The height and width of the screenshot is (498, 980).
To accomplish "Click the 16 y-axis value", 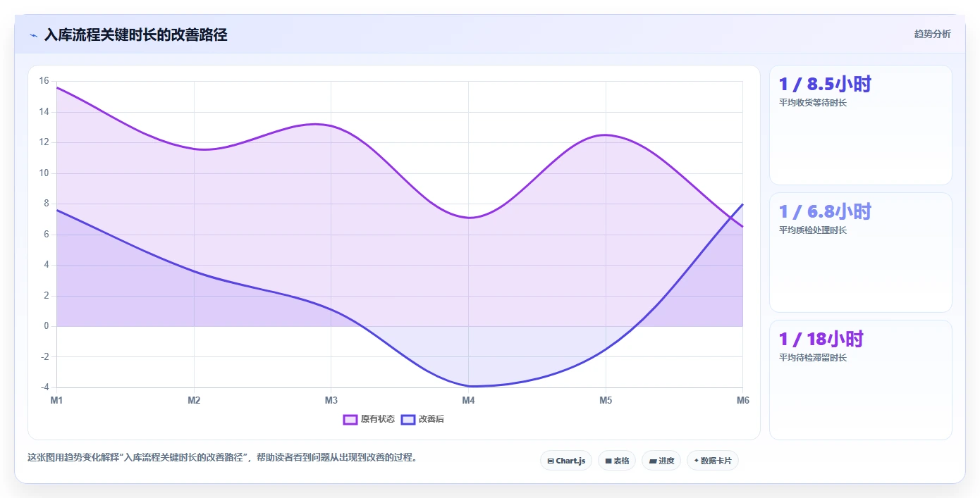I will [44, 81].
